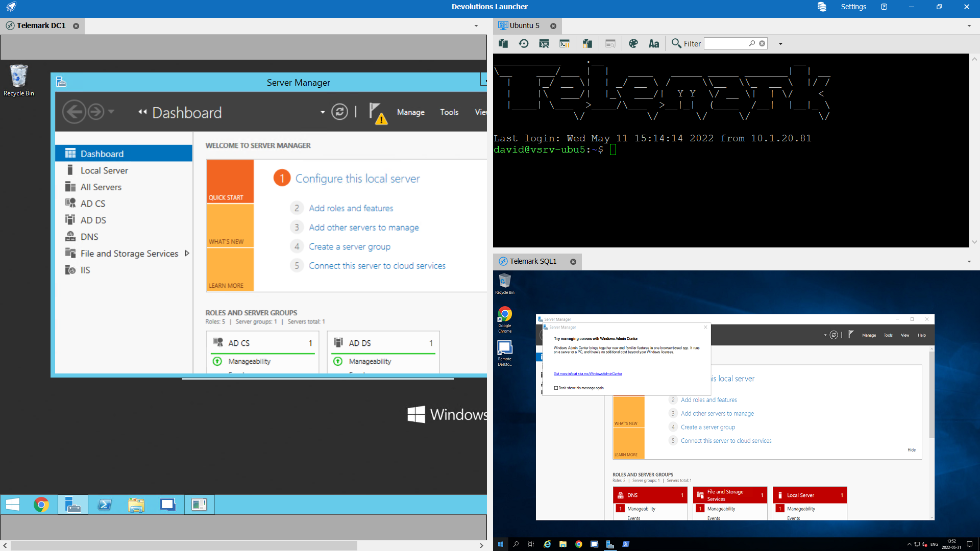The width and height of the screenshot is (980, 551).
Task: Click the reconnect history icon in the Ubuntu toolbar
Action: [524, 43]
